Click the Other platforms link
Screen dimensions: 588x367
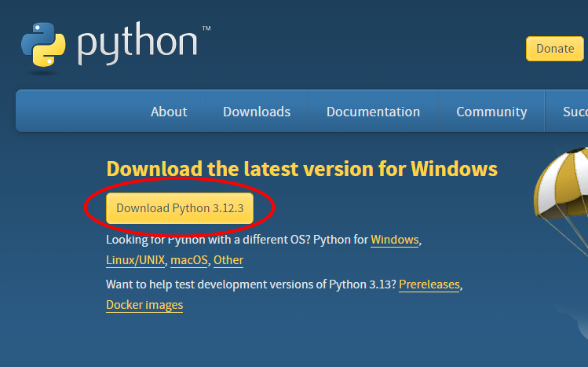tap(228, 260)
